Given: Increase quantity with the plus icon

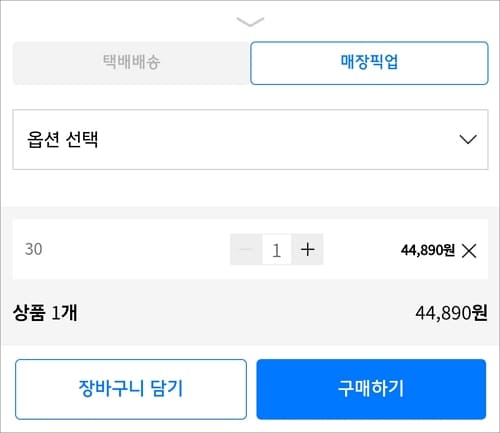Looking at the screenshot, I should [x=307, y=249].
